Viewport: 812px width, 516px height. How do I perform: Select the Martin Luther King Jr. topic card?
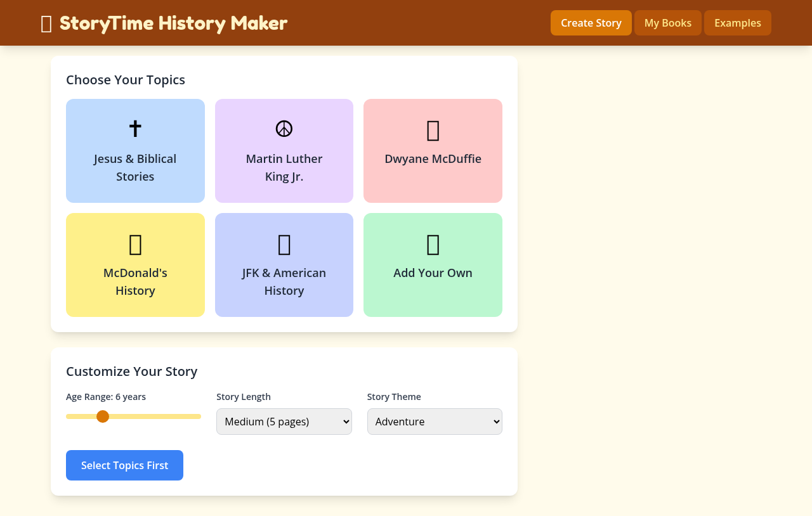pyautogui.click(x=284, y=151)
